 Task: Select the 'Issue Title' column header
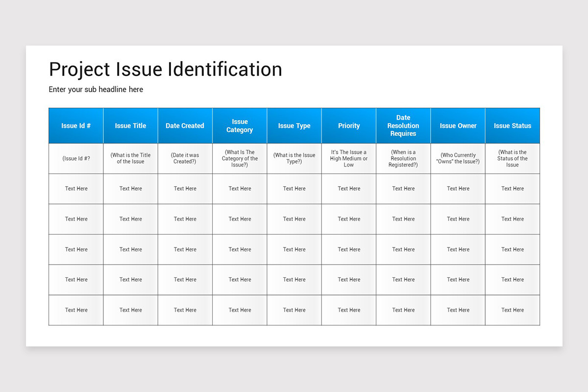(130, 125)
